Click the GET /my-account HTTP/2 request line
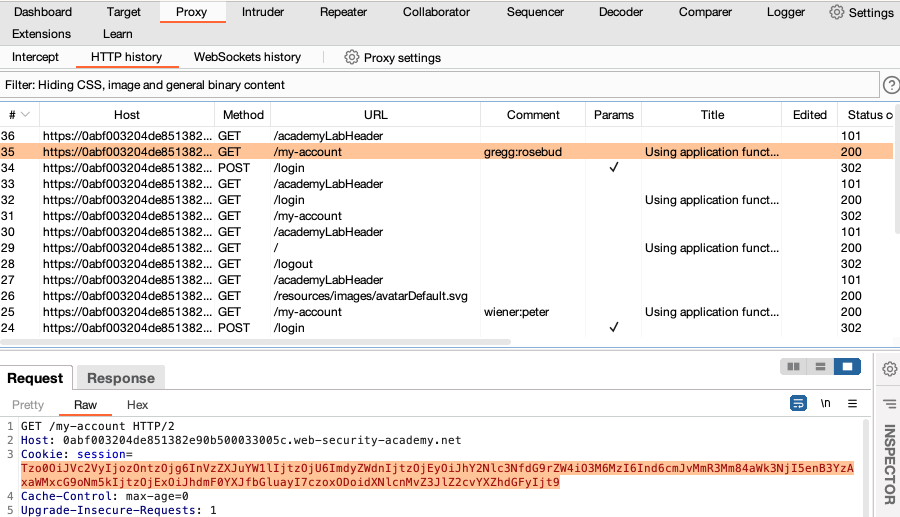 (98, 426)
